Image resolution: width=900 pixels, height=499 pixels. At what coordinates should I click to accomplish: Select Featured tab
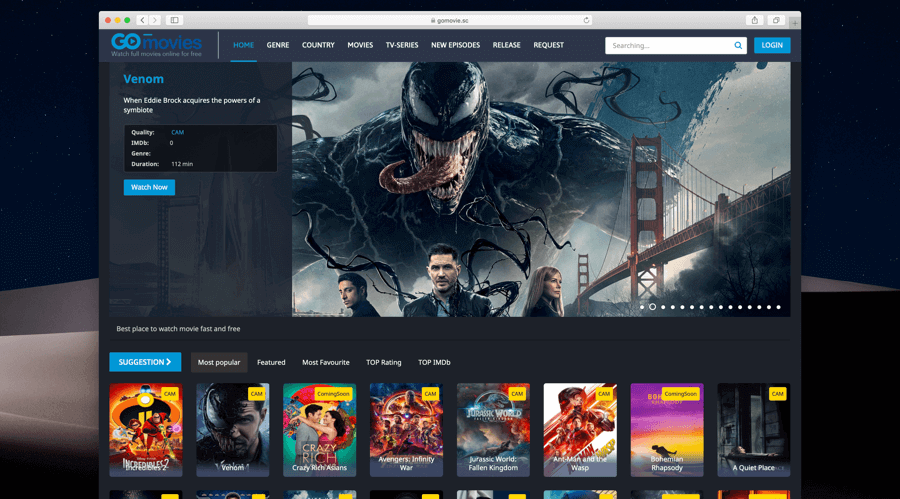[x=271, y=362]
